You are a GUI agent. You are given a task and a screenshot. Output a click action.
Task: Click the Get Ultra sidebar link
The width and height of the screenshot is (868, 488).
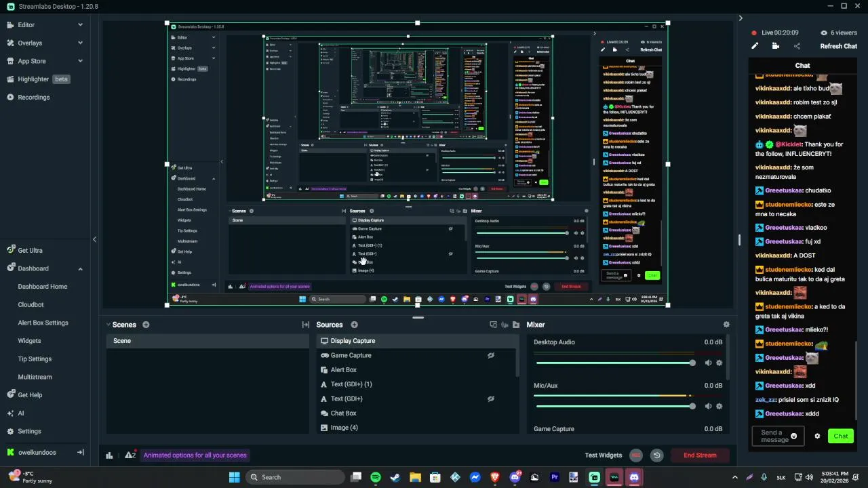click(30, 250)
